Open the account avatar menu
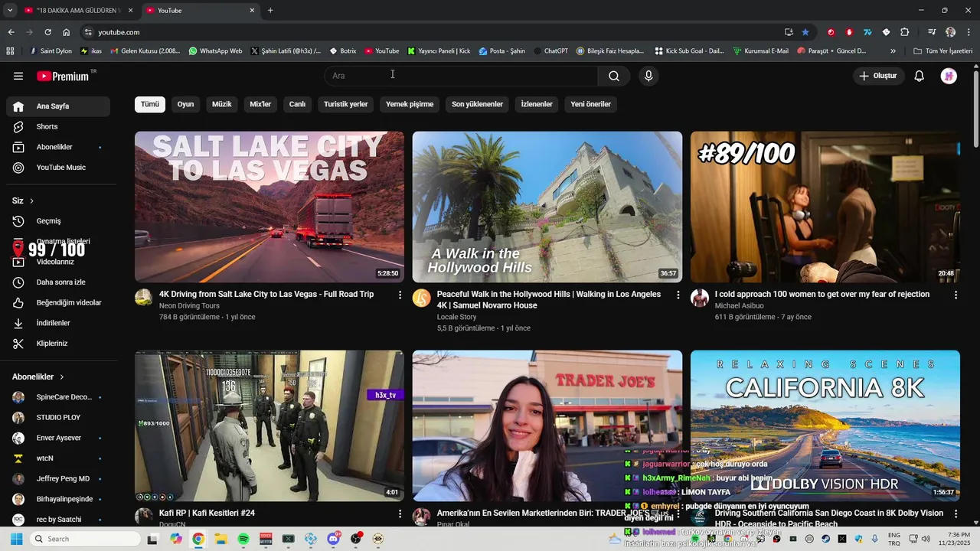Screen dimensions: 980x551 coord(949,76)
